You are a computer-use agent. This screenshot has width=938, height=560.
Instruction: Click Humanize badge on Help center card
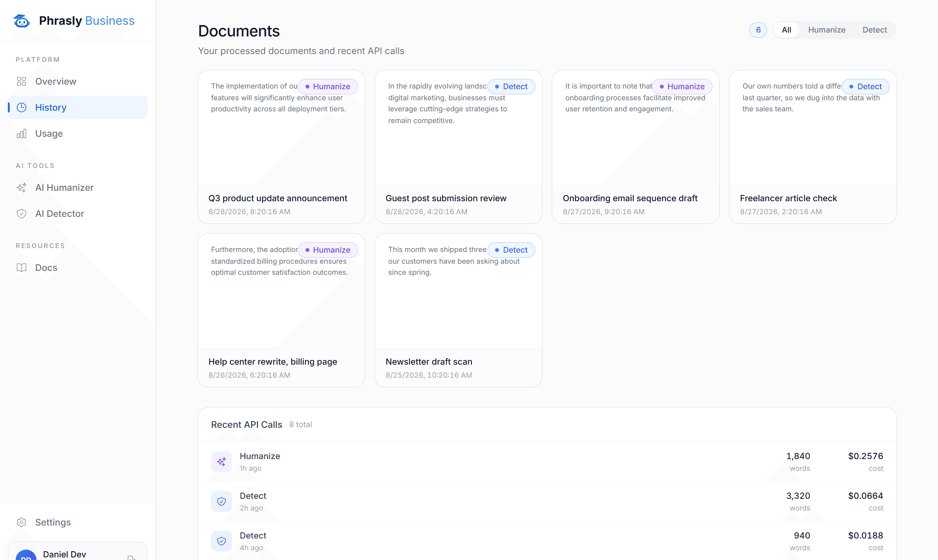tap(328, 250)
